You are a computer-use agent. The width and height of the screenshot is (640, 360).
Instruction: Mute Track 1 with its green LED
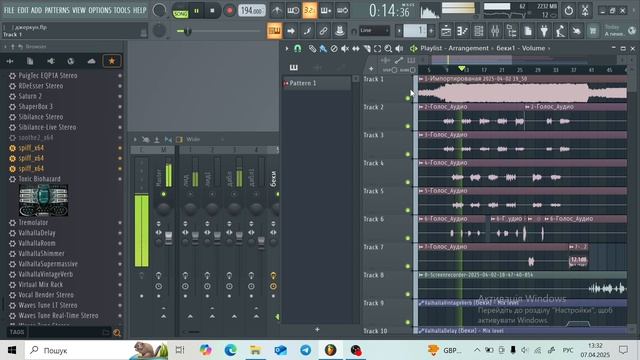click(x=407, y=98)
